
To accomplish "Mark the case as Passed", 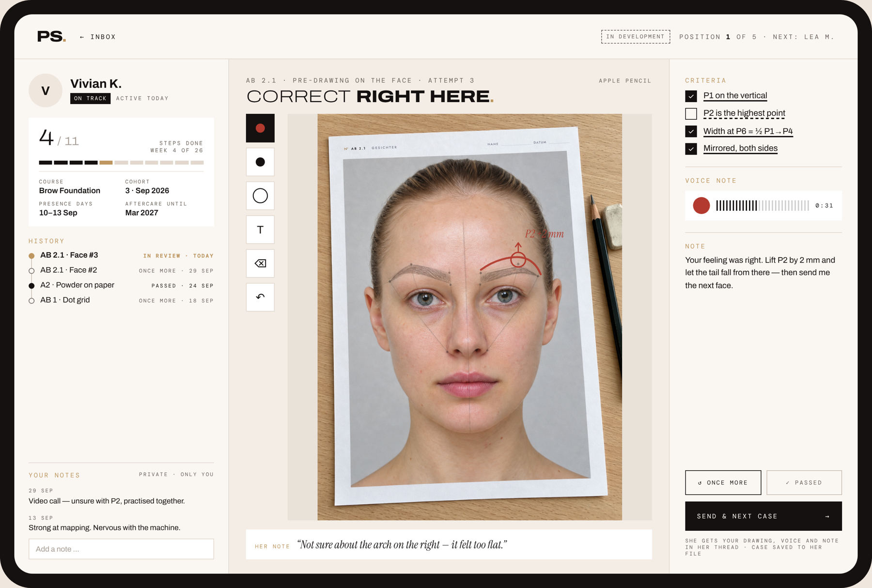I will coord(804,482).
